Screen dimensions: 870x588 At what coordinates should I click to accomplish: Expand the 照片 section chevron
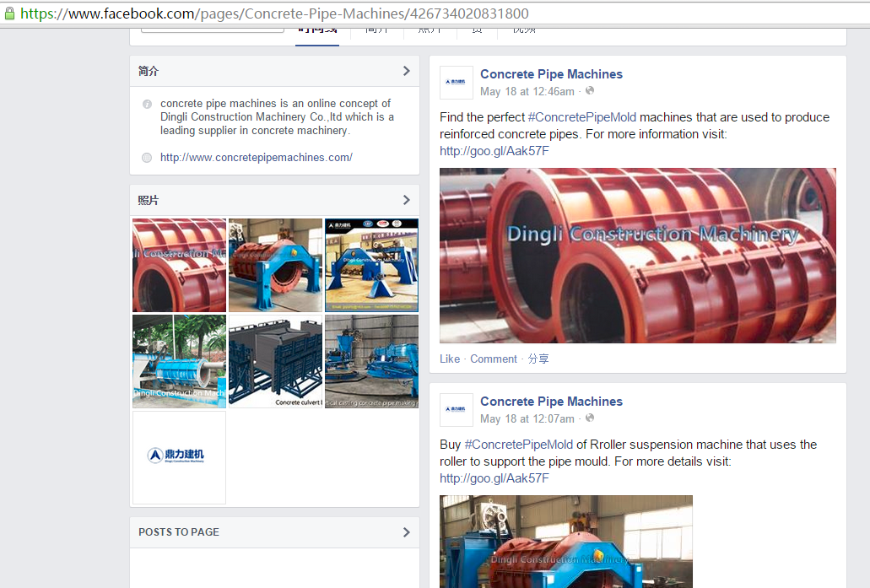[x=406, y=200]
